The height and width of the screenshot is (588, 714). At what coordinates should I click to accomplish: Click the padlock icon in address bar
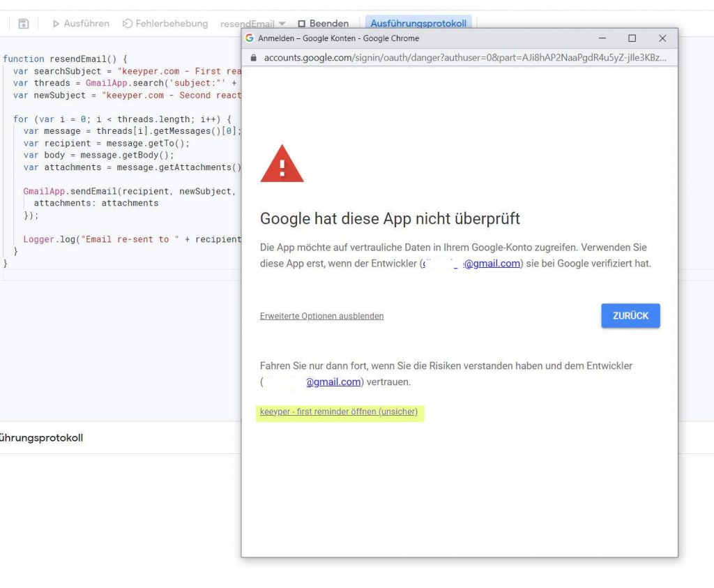[253, 58]
